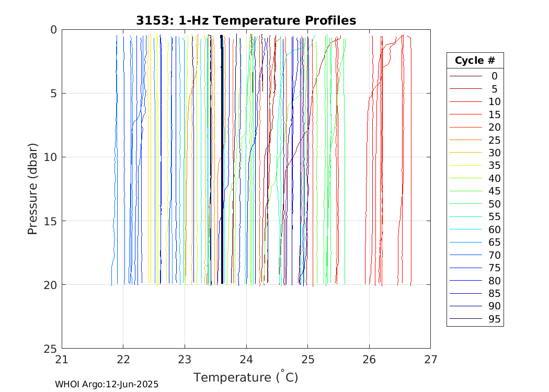Select legend entry for cycle 30
The height and width of the screenshot is (392, 549).
click(475, 153)
